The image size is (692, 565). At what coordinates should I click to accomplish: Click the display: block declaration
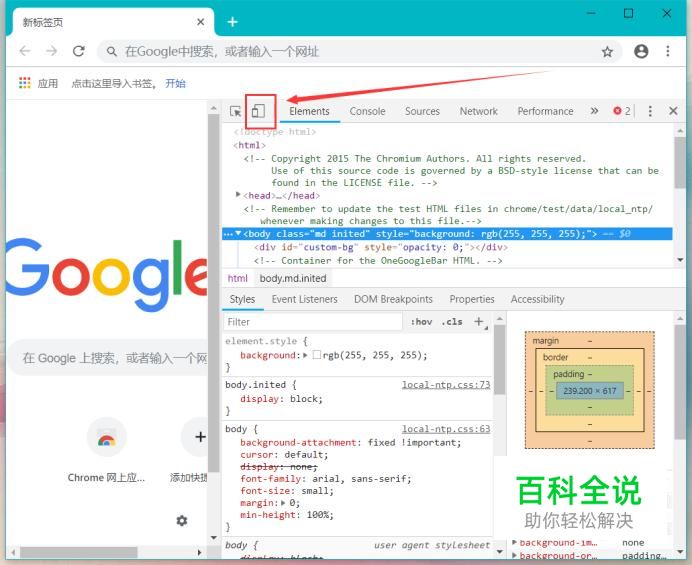click(x=281, y=399)
